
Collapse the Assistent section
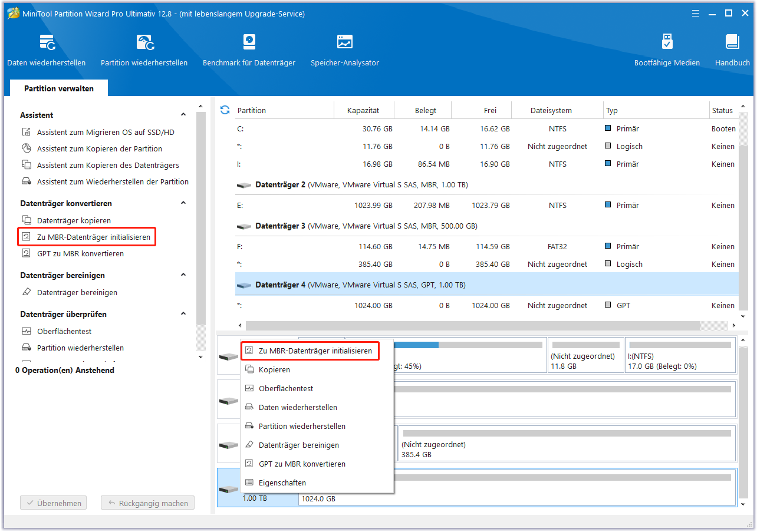pos(183,115)
